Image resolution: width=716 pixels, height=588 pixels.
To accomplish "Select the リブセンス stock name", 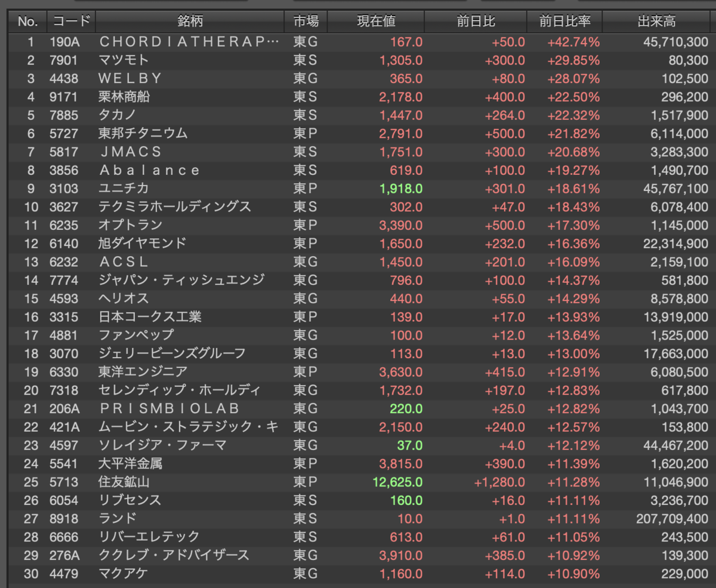I will 130,500.
